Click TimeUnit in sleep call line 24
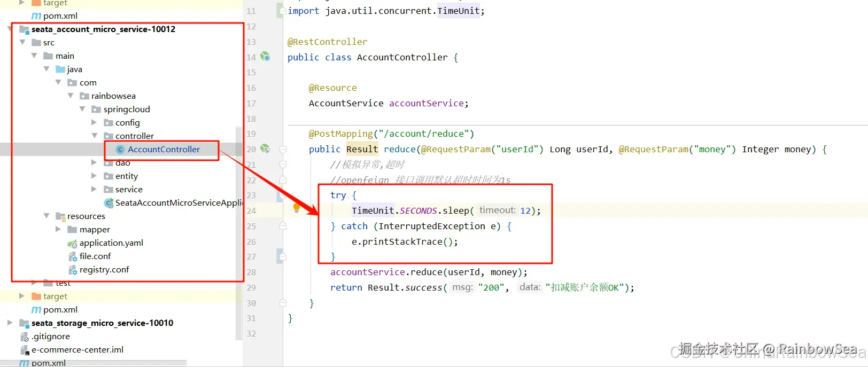Image resolution: width=868 pixels, height=367 pixels. click(x=373, y=210)
